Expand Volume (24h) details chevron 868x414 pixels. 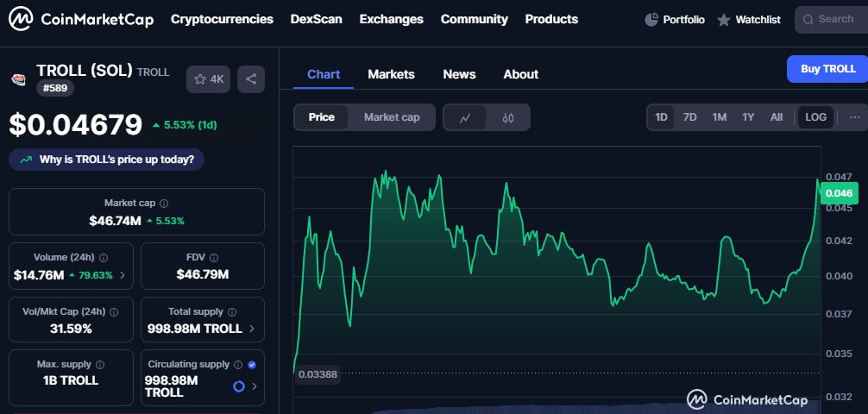click(123, 275)
